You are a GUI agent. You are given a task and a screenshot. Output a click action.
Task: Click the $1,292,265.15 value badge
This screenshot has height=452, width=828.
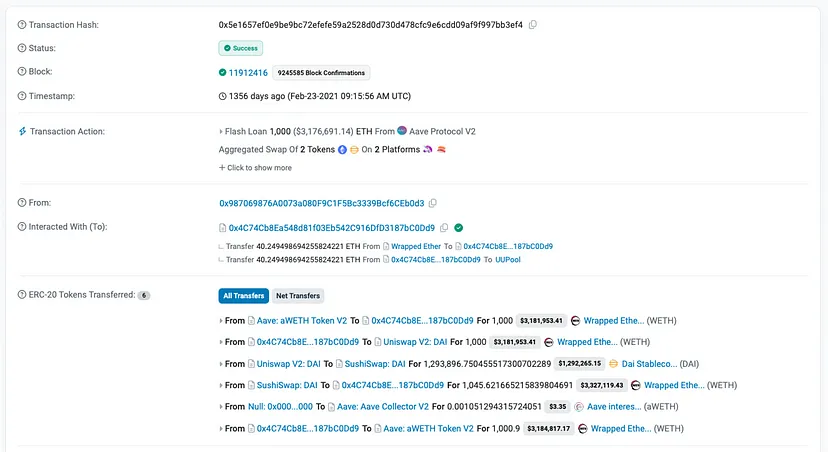tap(581, 363)
